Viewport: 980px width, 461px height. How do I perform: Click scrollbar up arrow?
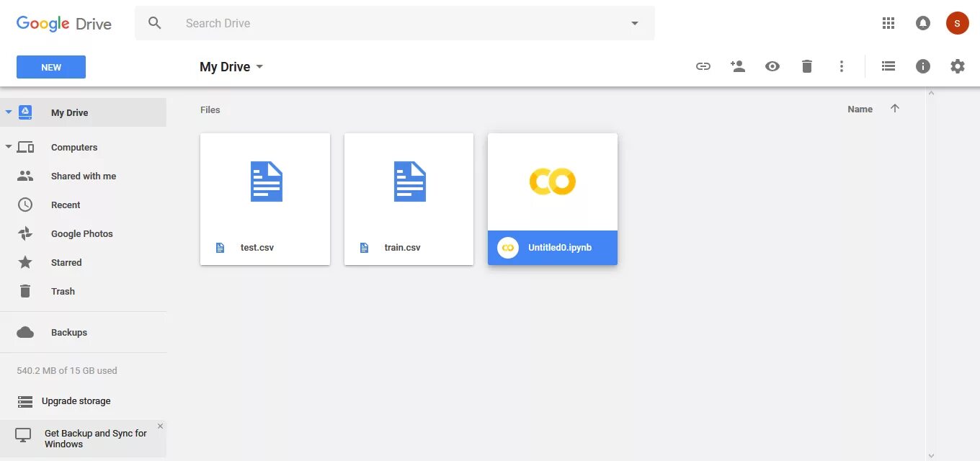point(931,93)
